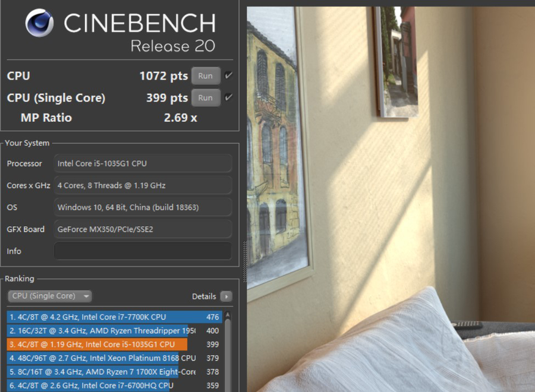Click the empty Info text field
The height and width of the screenshot is (392, 535).
click(x=143, y=251)
